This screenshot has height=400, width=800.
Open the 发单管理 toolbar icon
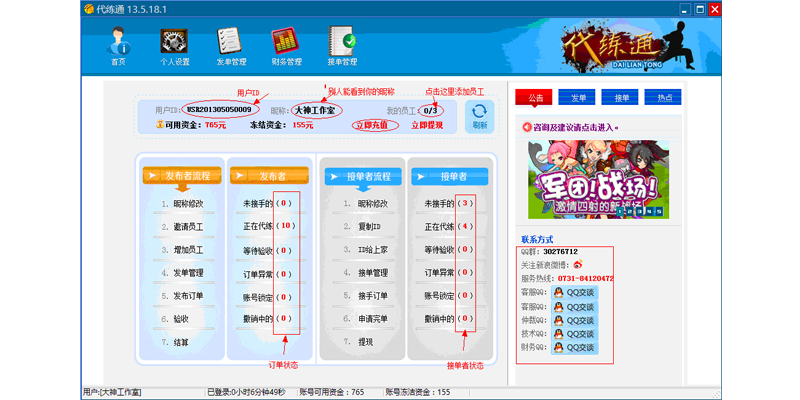[231, 47]
